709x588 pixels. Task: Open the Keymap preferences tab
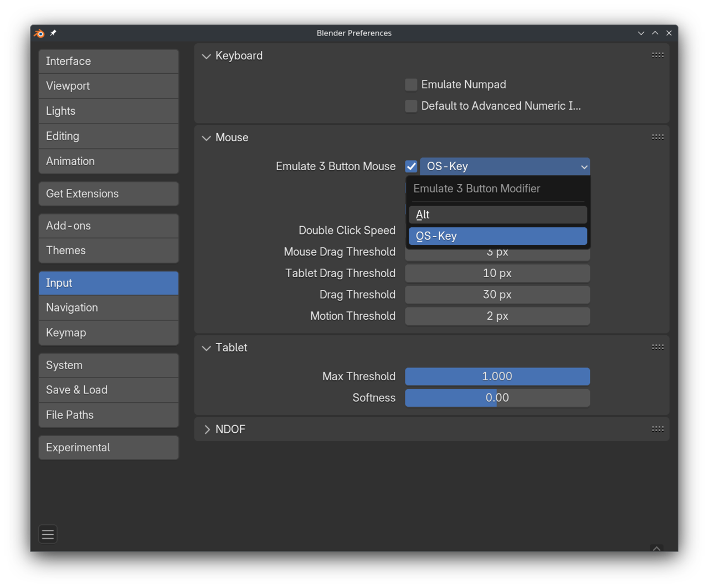[x=109, y=333]
